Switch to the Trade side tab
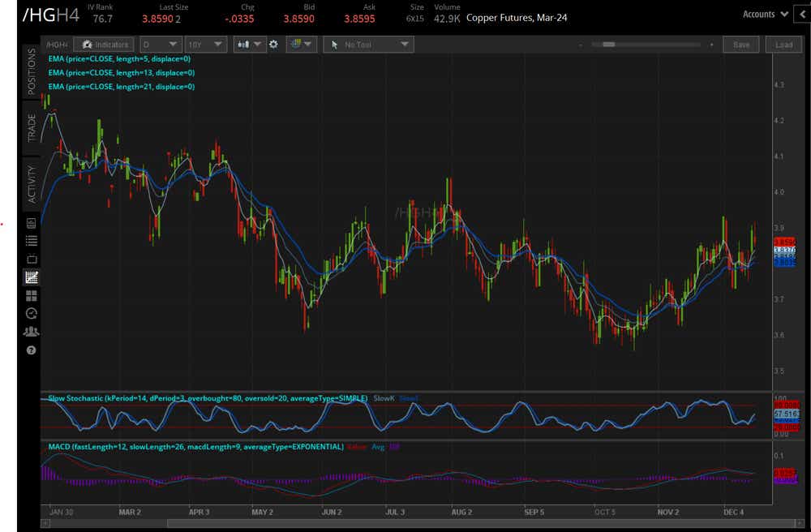The width and height of the screenshot is (811, 532). 32,127
